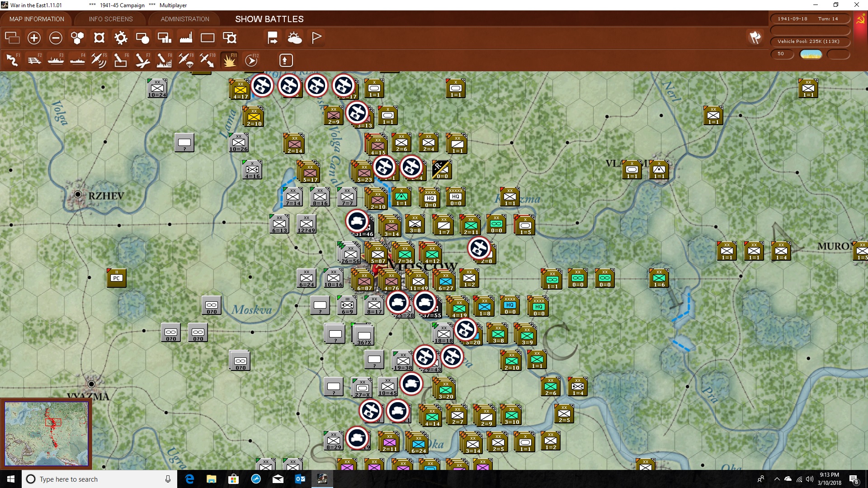Screen dimensions: 868x488
Task: Select Bomb unit mode (F6) icon
Action: [x=121, y=60]
